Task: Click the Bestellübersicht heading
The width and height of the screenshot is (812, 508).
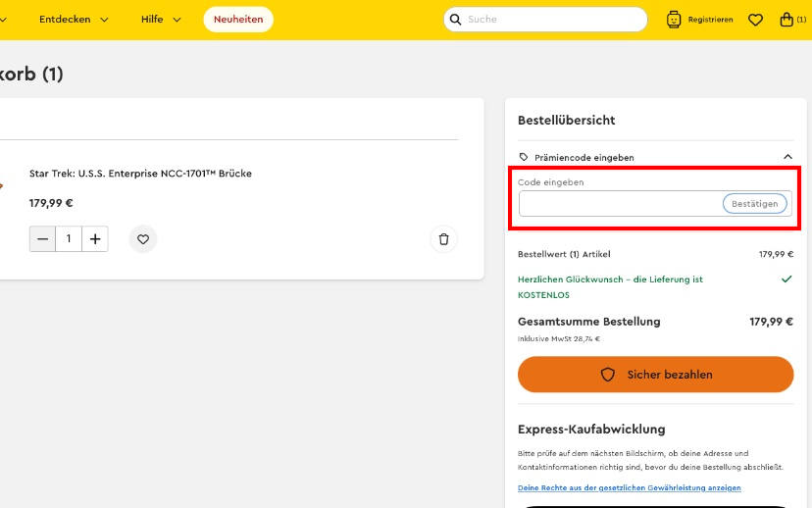Action: (567, 121)
